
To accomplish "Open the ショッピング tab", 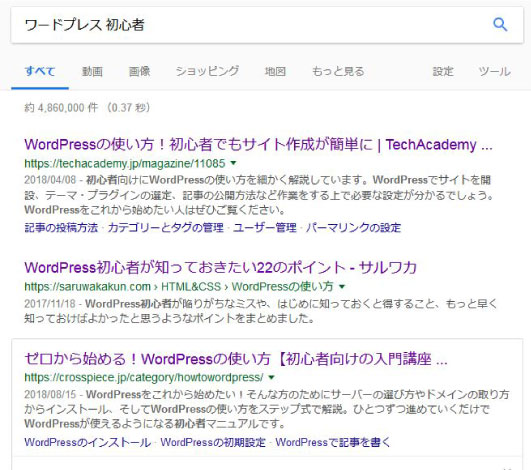I will pyautogui.click(x=207, y=71).
